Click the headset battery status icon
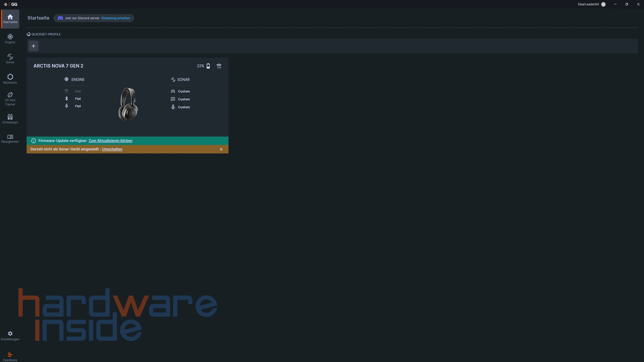Screen dimensions: 644x362 [x=208, y=66]
